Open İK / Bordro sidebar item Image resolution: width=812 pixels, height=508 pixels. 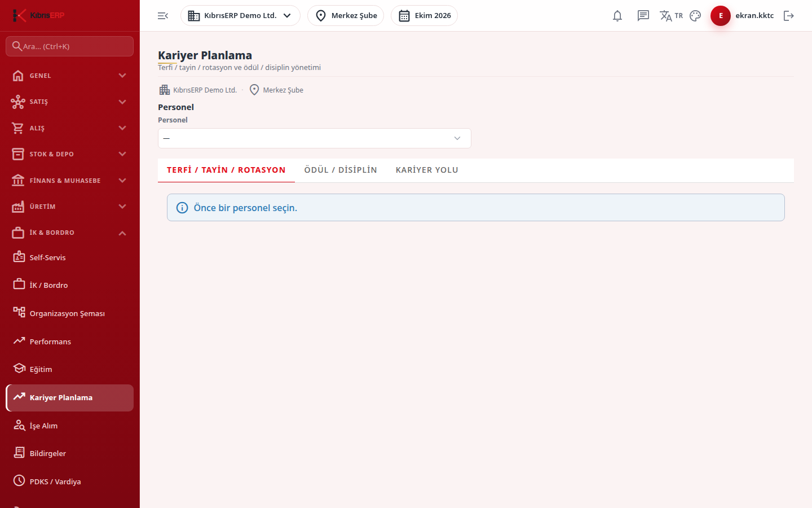(x=69, y=285)
